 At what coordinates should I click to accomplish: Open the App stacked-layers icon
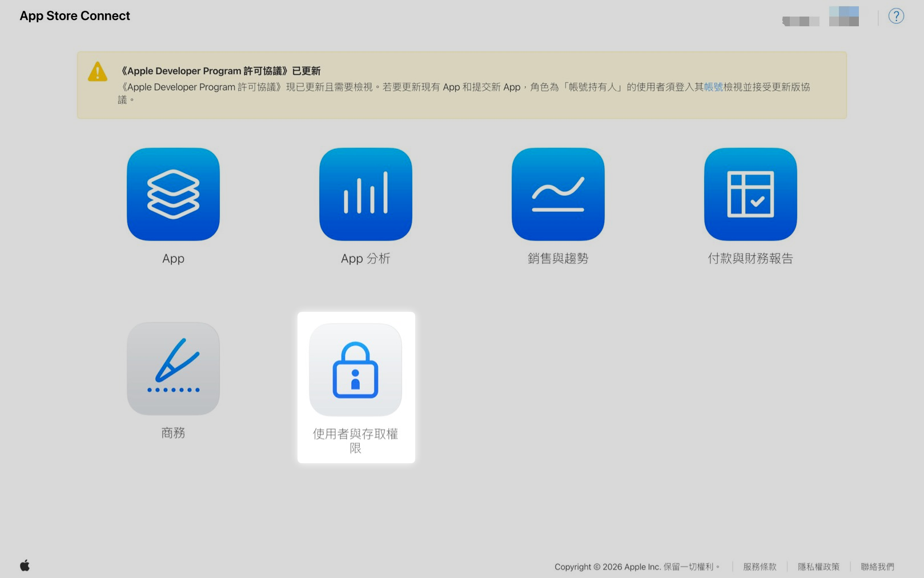[x=173, y=194]
